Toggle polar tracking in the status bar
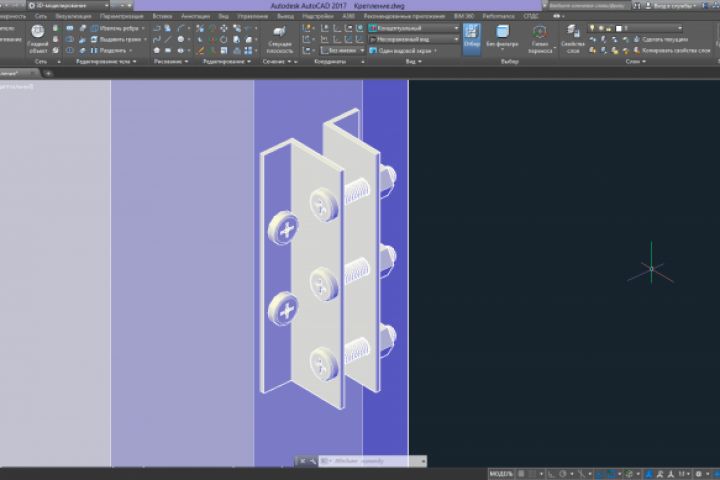This screenshot has width=720, height=480. click(563, 474)
